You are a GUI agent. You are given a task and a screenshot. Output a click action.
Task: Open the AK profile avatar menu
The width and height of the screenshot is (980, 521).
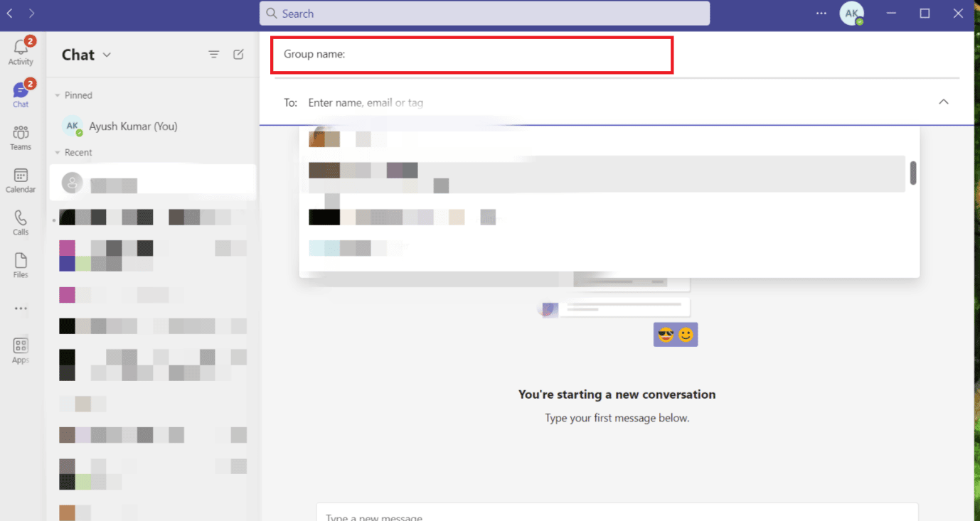click(x=851, y=14)
